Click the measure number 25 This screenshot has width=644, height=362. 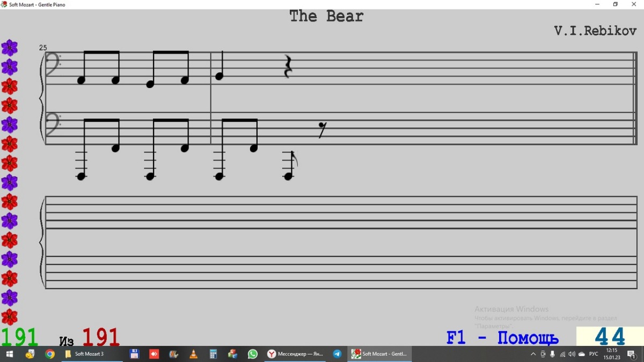click(43, 48)
